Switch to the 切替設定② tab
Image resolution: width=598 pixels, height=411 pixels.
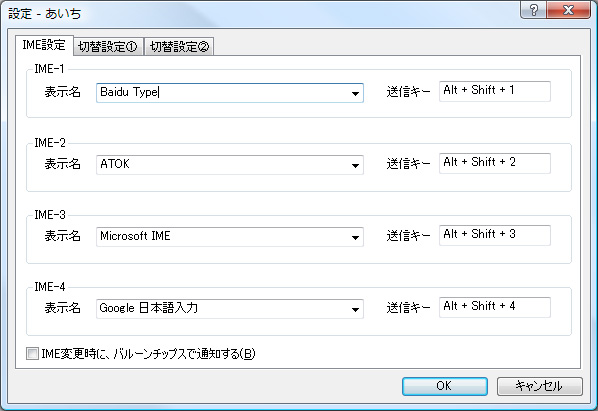[179, 47]
